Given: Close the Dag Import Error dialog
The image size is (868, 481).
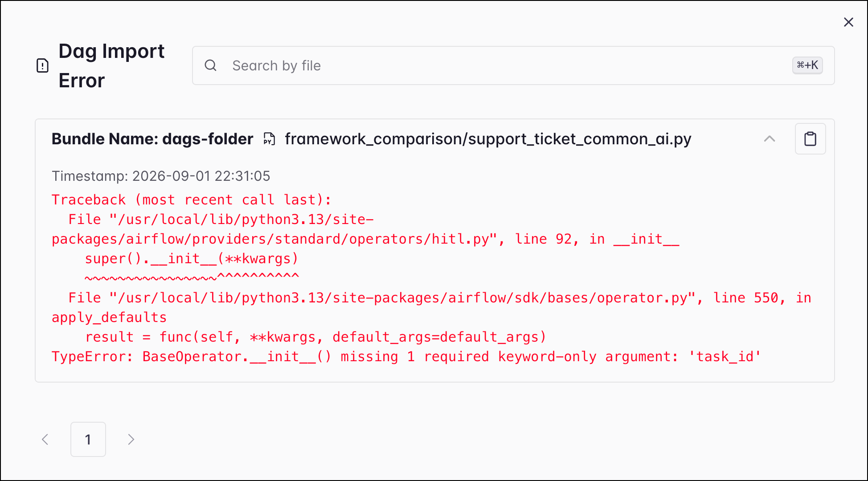Looking at the screenshot, I should [848, 22].
